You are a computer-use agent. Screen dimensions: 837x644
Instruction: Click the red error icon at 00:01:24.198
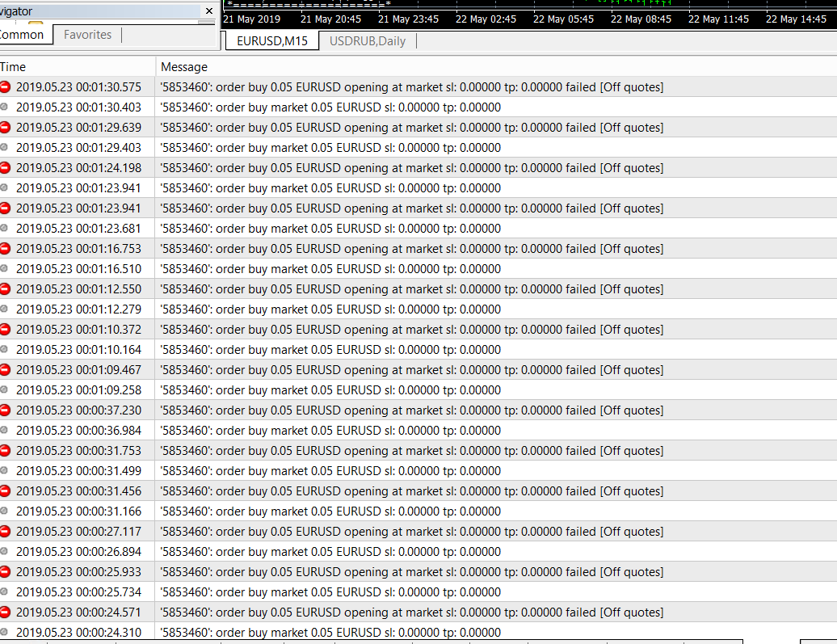point(5,168)
